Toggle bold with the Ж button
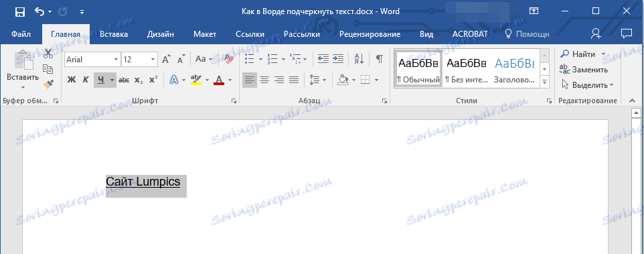644x254 pixels. click(72, 80)
